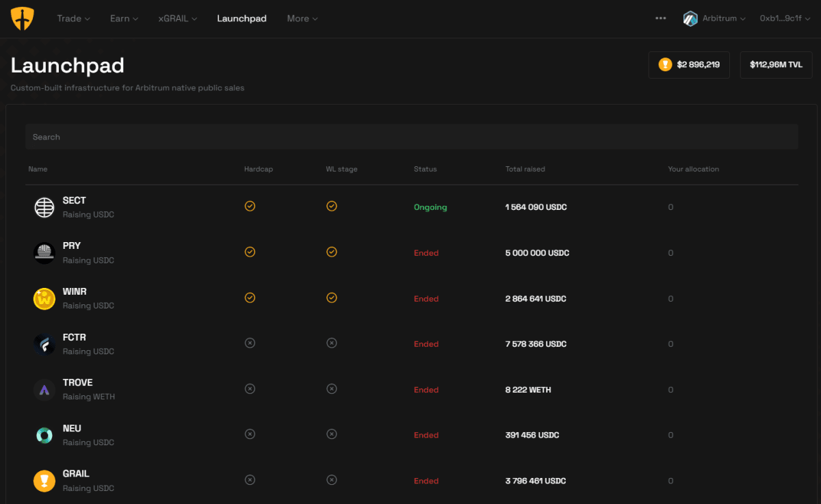Switch to the Launchpad tab
Screen dimensions: 821x504
click(242, 18)
